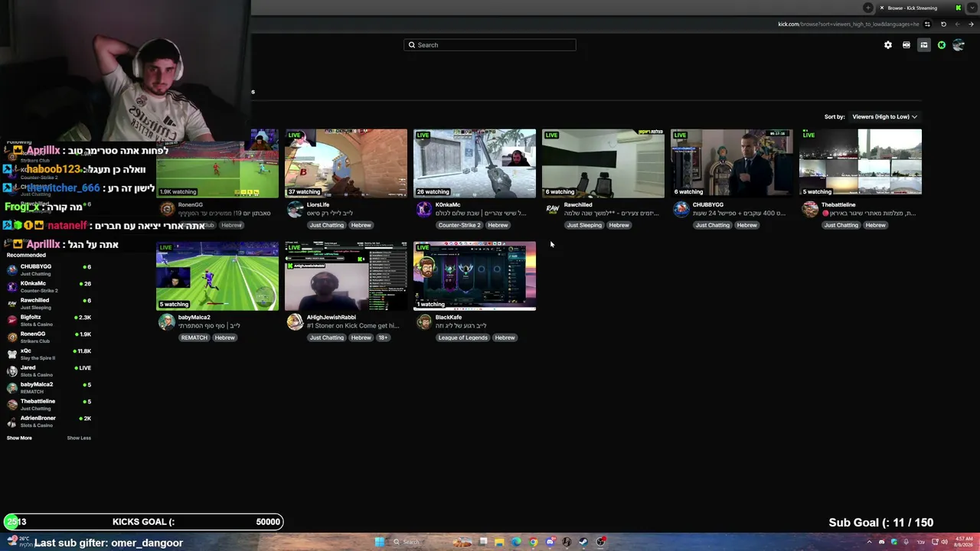
Task: Open the taskbar clock and date
Action: (x=964, y=543)
